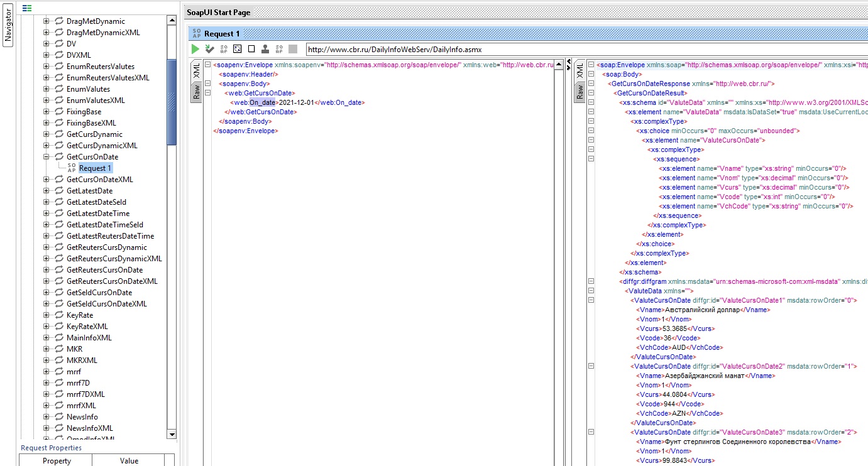868x466 pixels.
Task: Fold the soapenv:Body element in the request
Action: coord(207,84)
